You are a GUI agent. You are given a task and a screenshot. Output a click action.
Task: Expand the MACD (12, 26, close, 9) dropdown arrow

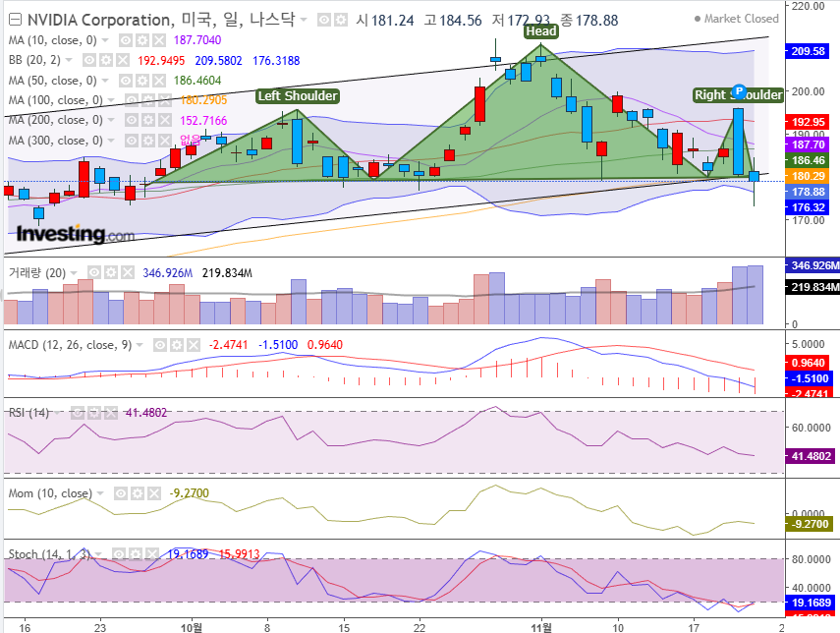click(x=140, y=345)
